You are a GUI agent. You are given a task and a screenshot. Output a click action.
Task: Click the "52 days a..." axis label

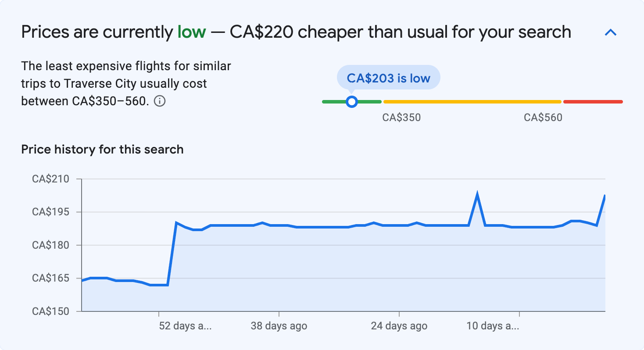pyautogui.click(x=186, y=326)
